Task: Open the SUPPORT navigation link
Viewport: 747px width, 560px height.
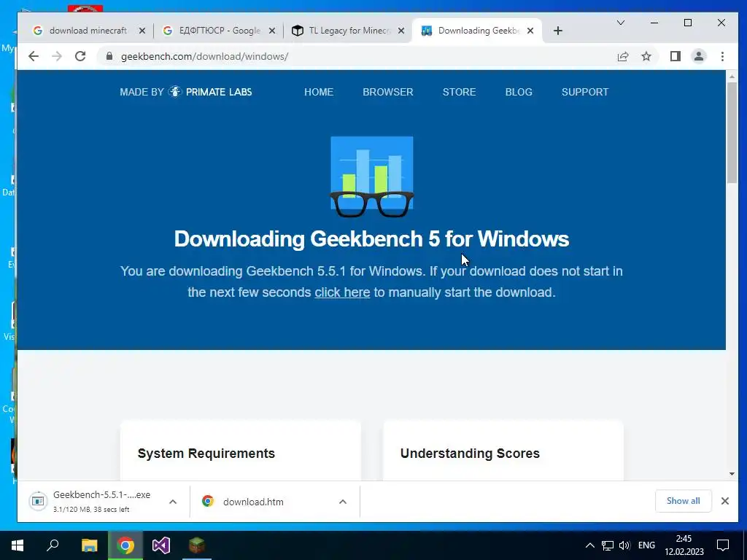Action: [x=585, y=92]
